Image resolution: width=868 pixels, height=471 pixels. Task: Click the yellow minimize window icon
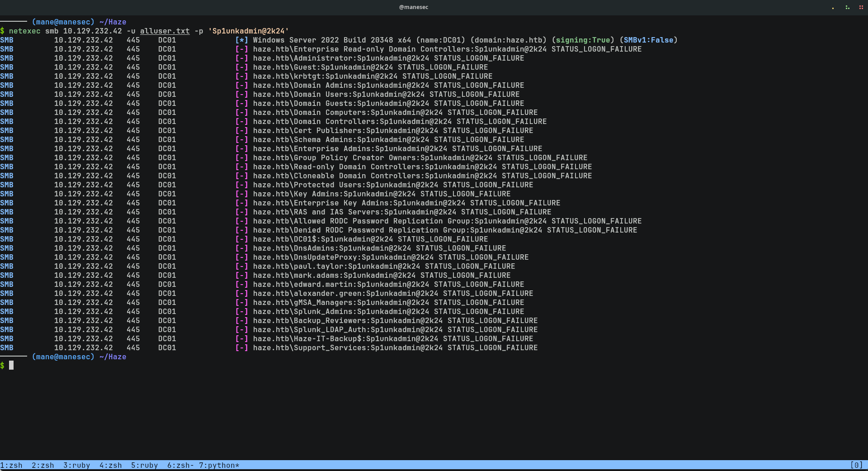coord(833,7)
